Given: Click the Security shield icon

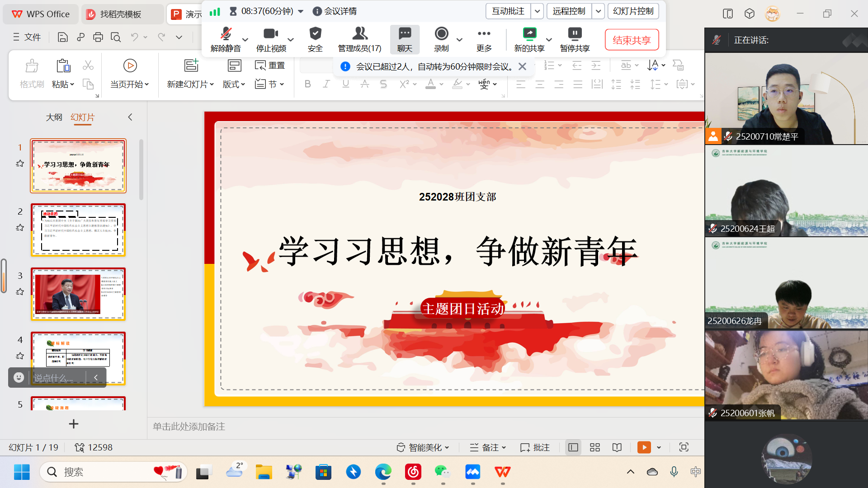Looking at the screenshot, I should (x=315, y=34).
